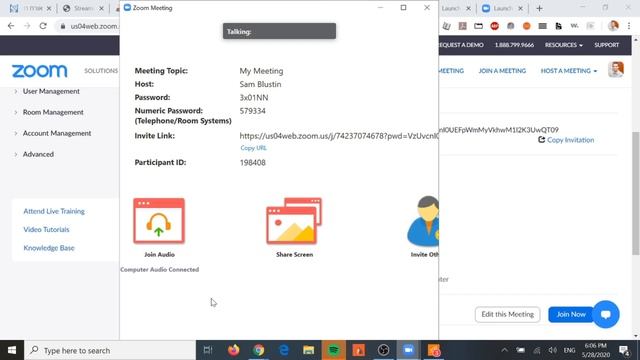Click the Edit this Meeting button

[507, 314]
